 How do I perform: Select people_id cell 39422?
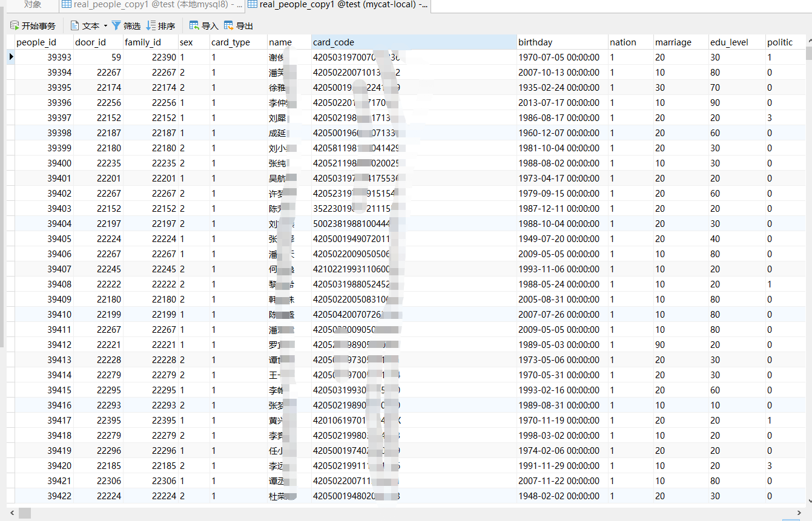[x=44, y=496]
